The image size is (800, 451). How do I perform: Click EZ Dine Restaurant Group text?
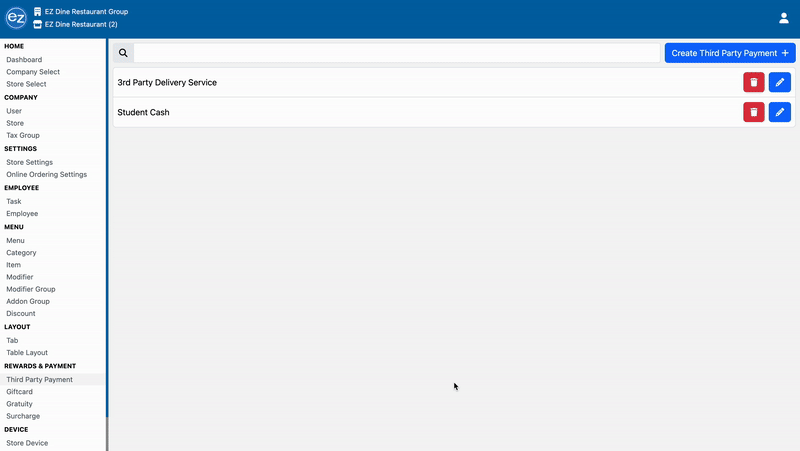pos(86,11)
